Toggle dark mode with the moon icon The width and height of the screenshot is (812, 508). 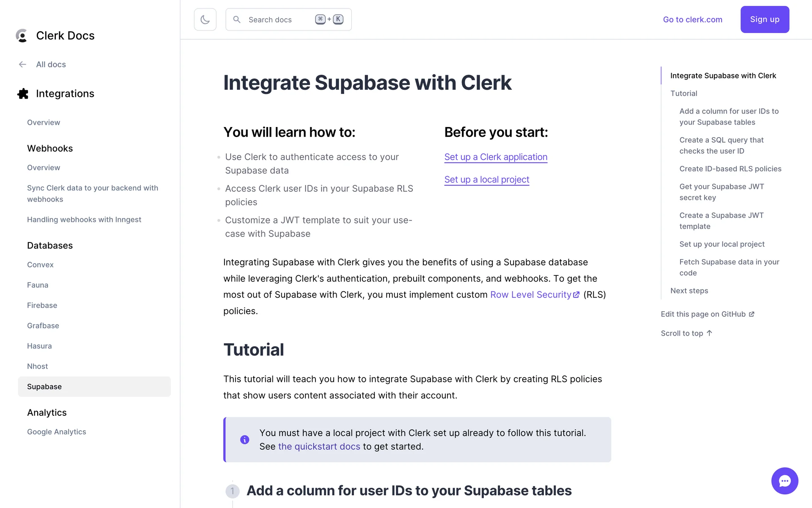point(205,19)
